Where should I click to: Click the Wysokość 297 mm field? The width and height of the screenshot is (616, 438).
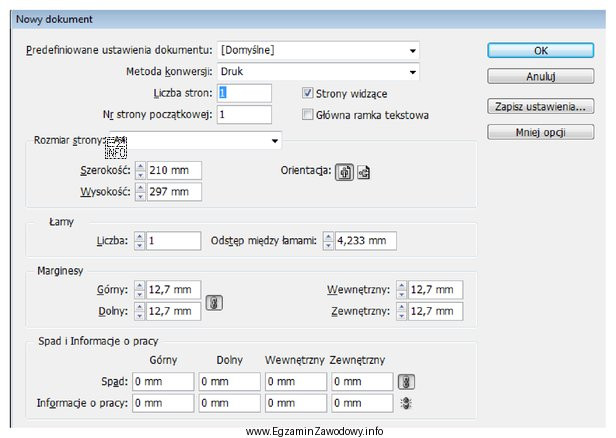pyautogui.click(x=174, y=192)
